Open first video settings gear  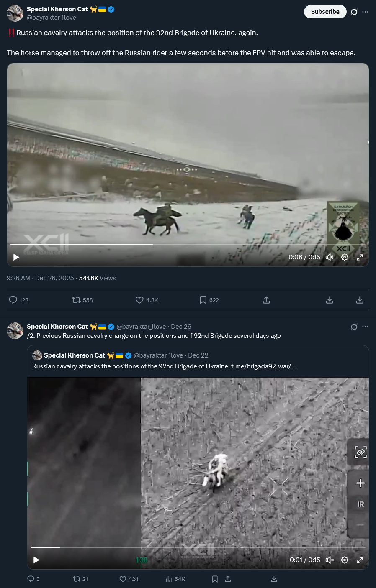345,257
